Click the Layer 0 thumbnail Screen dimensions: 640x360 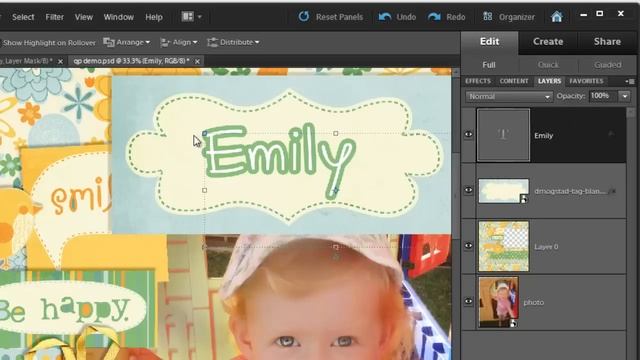click(x=504, y=246)
